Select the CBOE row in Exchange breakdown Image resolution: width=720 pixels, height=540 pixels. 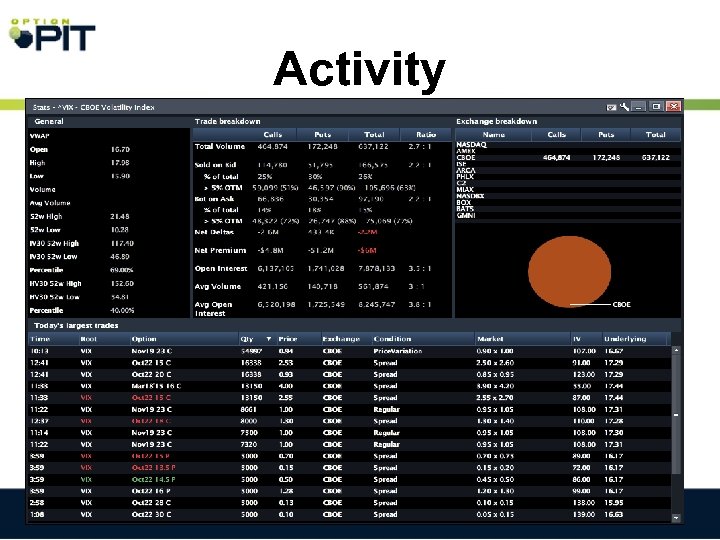(568, 158)
